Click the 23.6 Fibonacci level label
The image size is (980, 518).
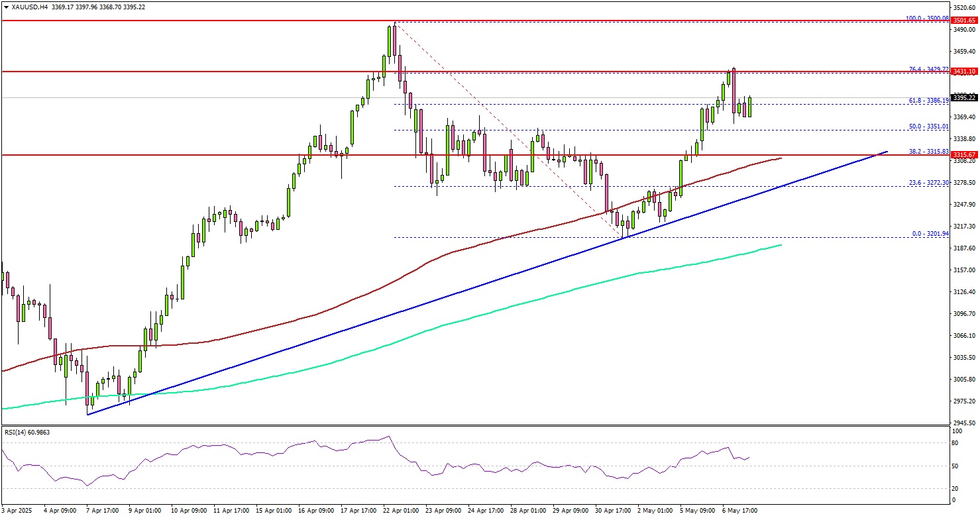coord(928,182)
